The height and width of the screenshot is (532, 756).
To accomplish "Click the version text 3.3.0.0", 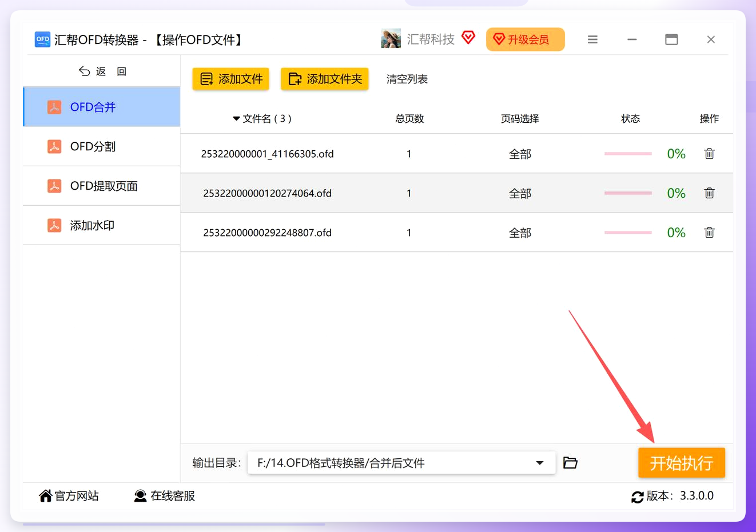I will click(x=697, y=496).
